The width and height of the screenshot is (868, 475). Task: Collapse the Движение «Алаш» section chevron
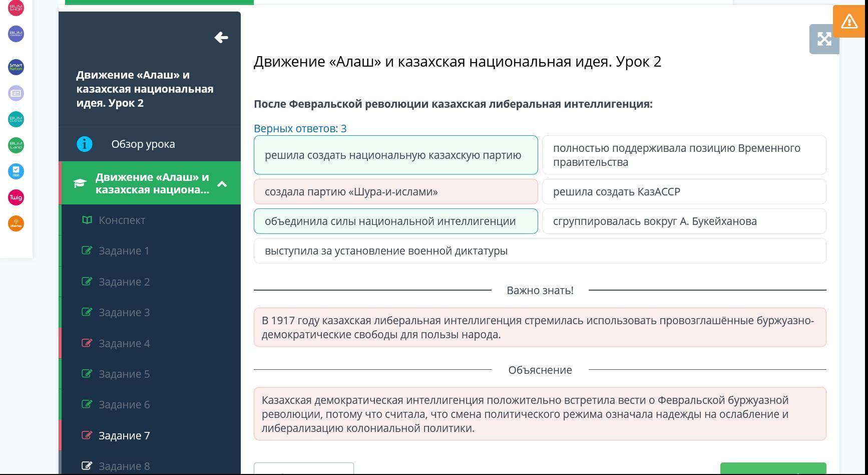[222, 184]
